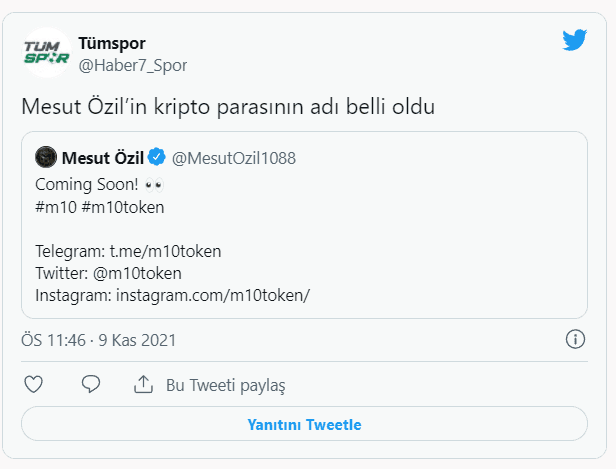Click the Twitter bird logo

click(574, 41)
